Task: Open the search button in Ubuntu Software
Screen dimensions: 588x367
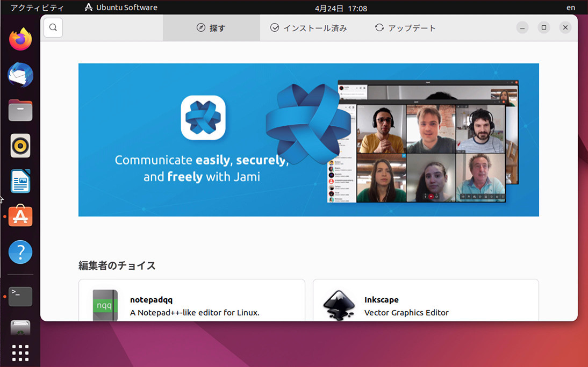Action: click(x=53, y=28)
